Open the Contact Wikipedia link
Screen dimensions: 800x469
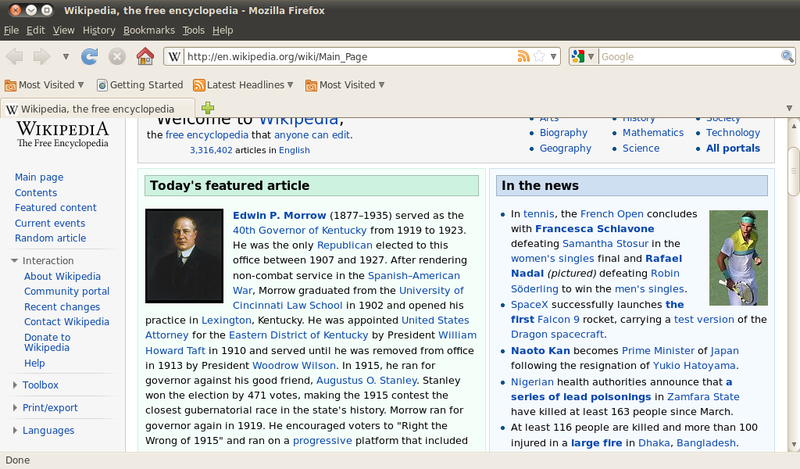pyautogui.click(x=67, y=322)
